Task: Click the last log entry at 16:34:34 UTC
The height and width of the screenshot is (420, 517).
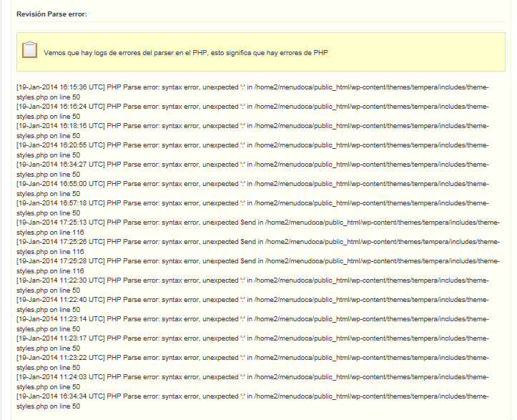Action: 252,401
